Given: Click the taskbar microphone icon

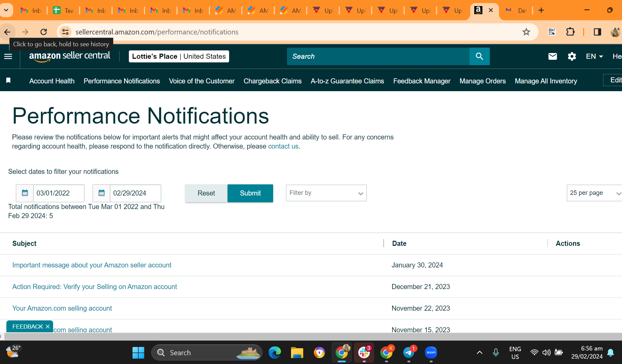Looking at the screenshot, I should click(496, 353).
